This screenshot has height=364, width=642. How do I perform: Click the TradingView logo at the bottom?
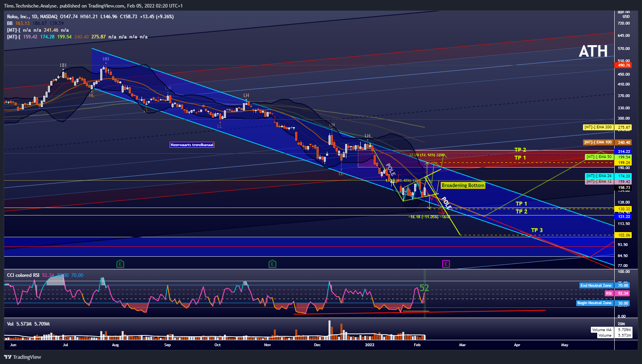23,357
